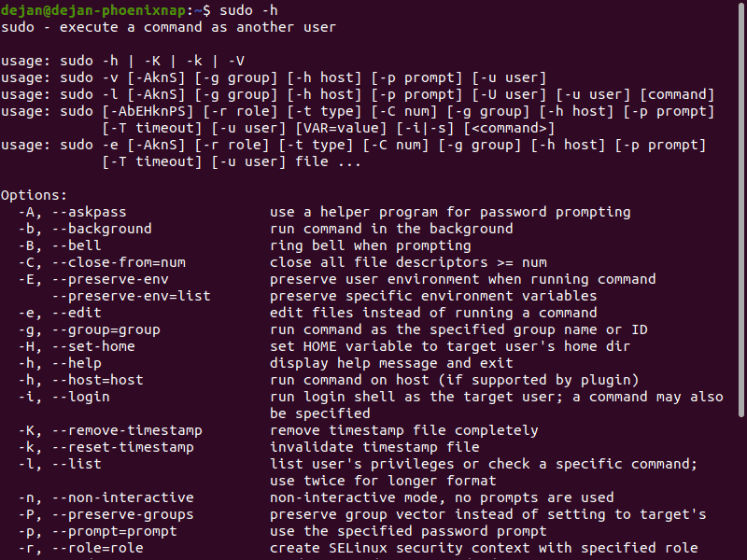The width and height of the screenshot is (747, 560).
Task: Click the typed 'sudo -h' command
Action: pyautogui.click(x=248, y=10)
